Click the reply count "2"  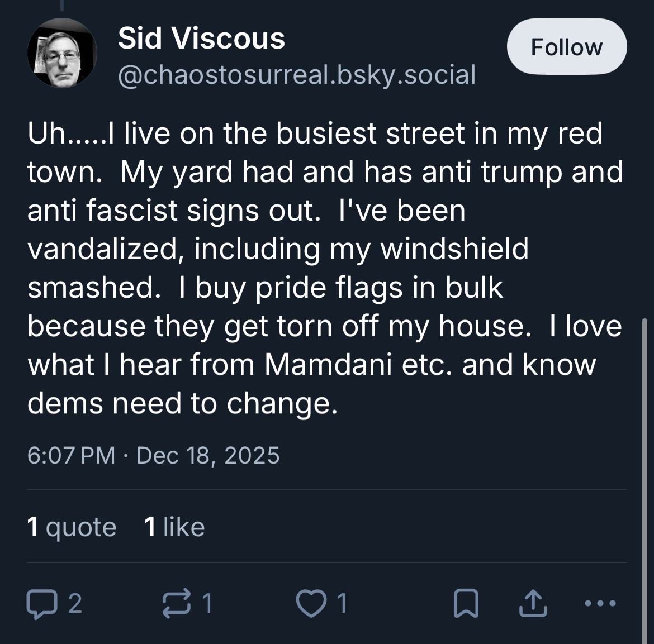[x=75, y=603]
